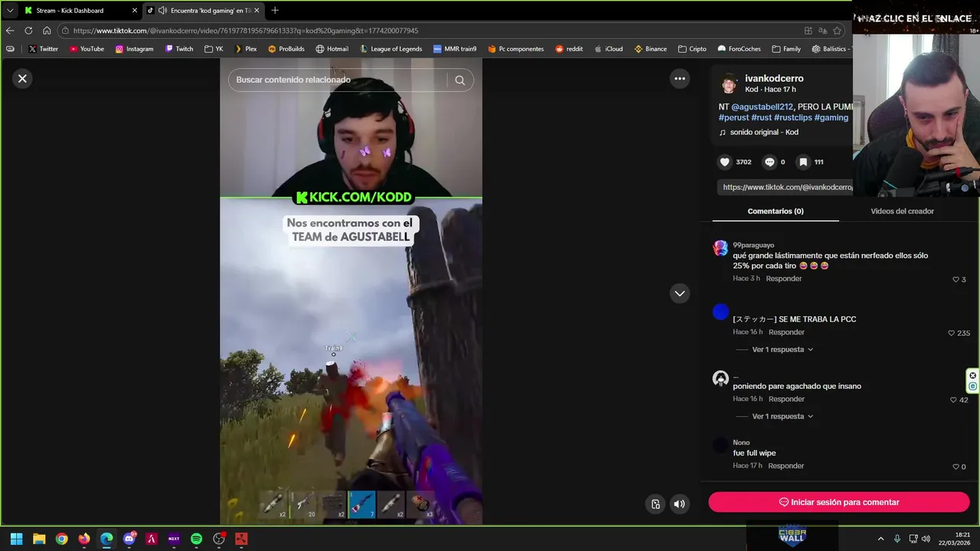The width and height of the screenshot is (980, 551).
Task: Click ivankodcerro's avatar picture
Action: pos(729,83)
